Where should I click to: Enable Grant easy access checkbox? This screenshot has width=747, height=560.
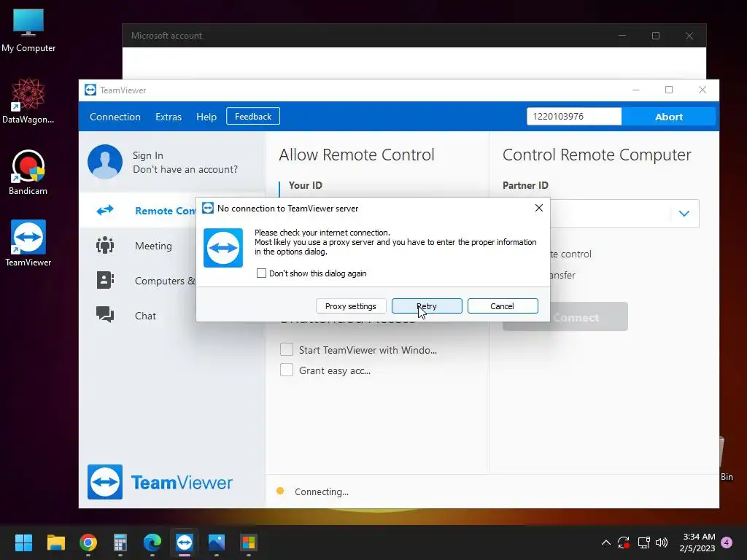(286, 370)
